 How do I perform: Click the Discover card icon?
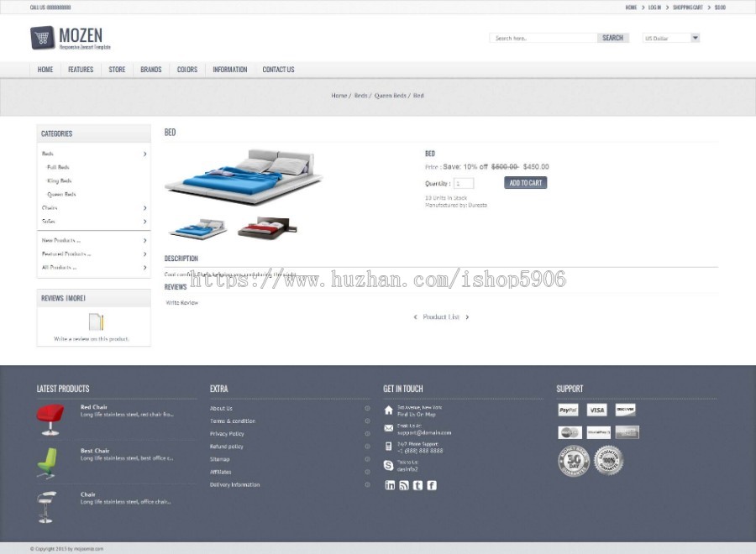click(x=625, y=410)
